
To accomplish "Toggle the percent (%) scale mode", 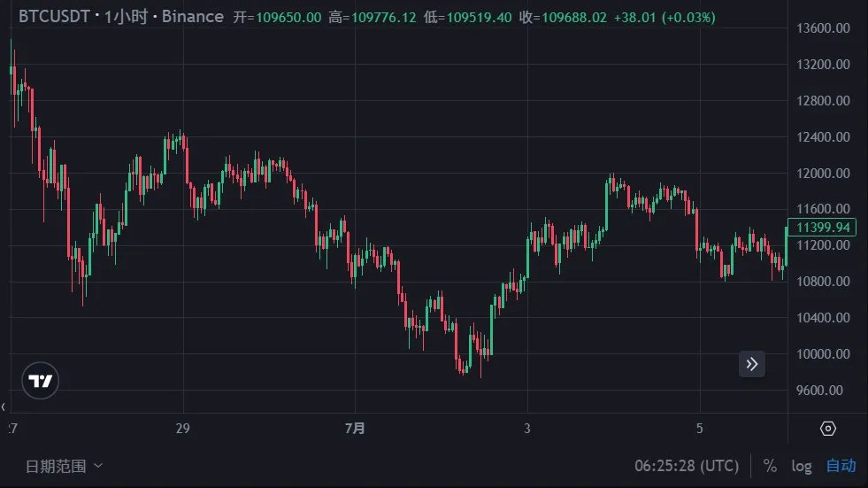I will tap(770, 466).
